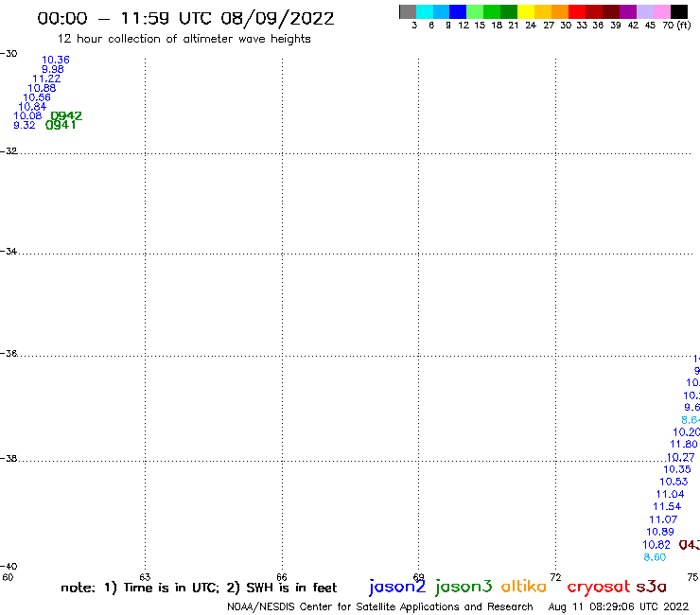Click the wave height value 10.35
The image size is (700, 615).
(x=677, y=469)
